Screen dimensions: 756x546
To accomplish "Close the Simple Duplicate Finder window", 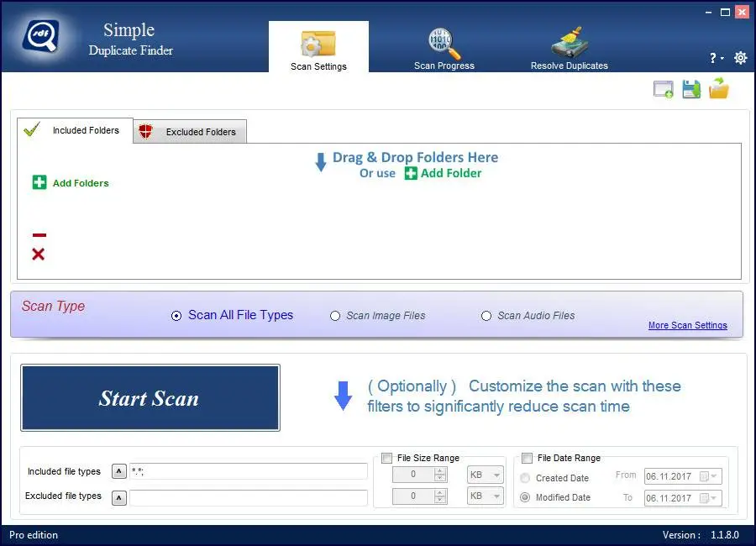I will [x=742, y=12].
